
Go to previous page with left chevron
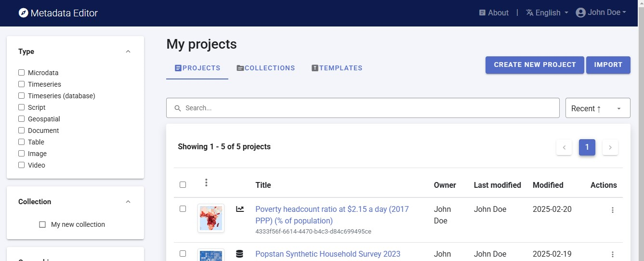click(564, 147)
